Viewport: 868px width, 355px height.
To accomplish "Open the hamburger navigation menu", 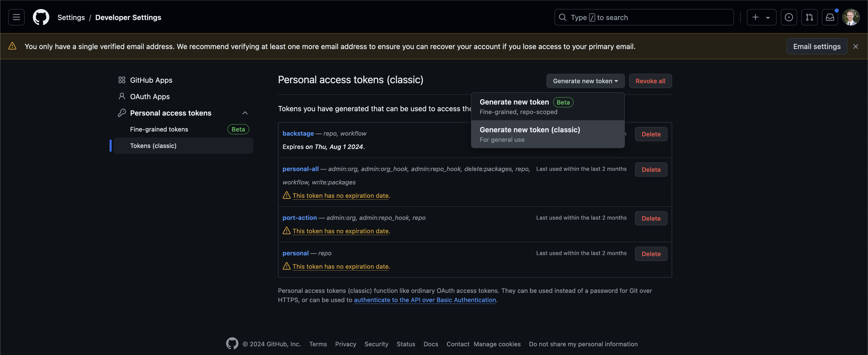I will [x=16, y=17].
